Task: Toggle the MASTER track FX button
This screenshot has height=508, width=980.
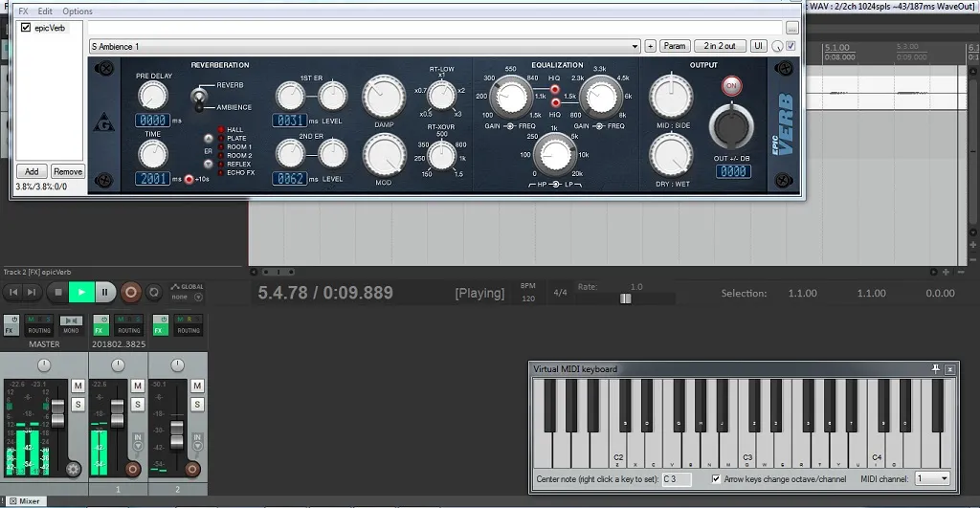Action: coord(11,325)
